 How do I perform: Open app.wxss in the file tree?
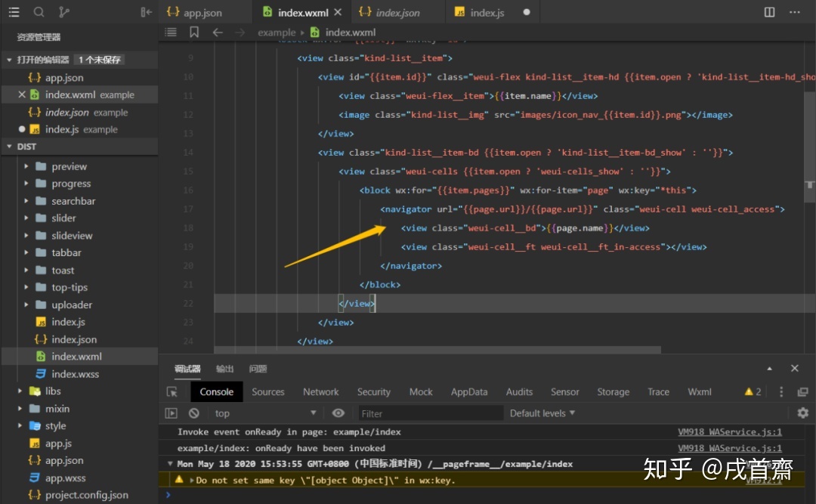pos(66,478)
